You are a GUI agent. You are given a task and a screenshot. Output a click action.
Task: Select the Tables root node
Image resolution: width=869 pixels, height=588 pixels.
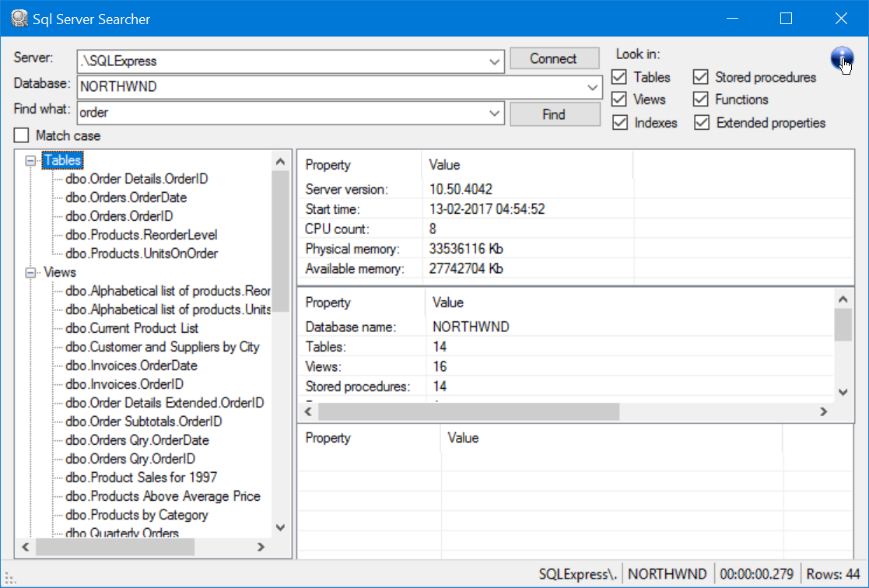tap(62, 160)
